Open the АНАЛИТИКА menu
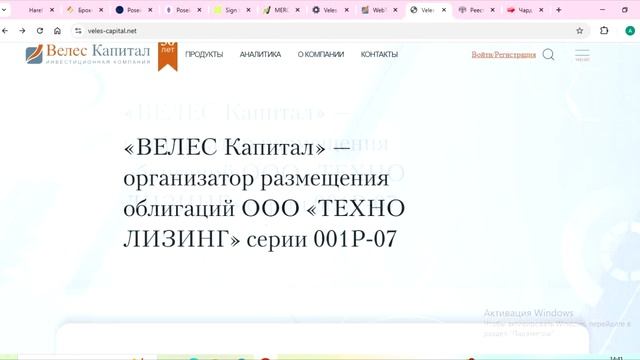The image size is (640, 360). (260, 54)
